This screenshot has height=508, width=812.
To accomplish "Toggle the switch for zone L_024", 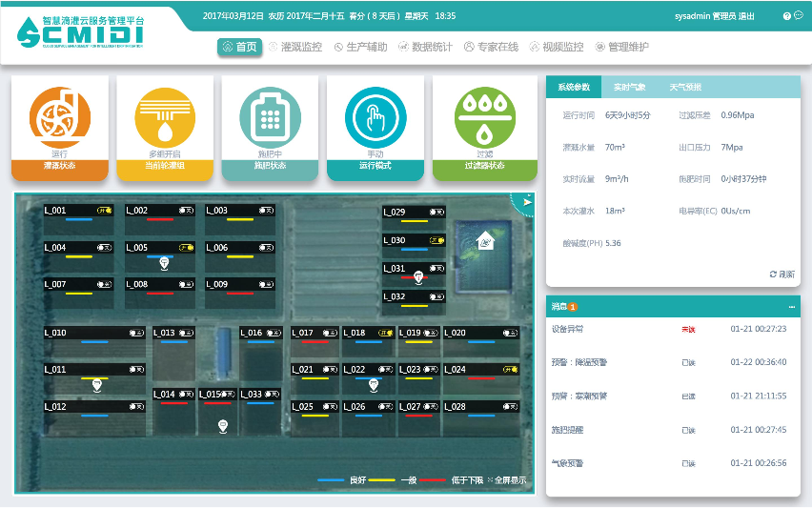I will (509, 370).
